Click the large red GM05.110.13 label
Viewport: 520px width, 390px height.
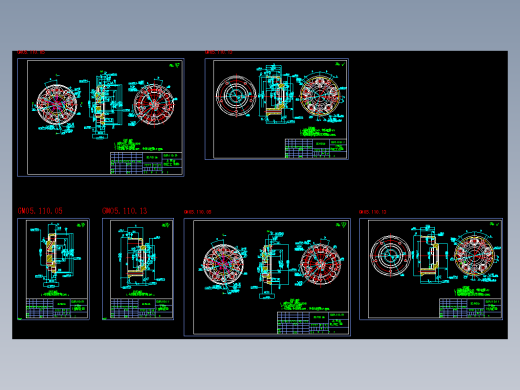click(124, 211)
